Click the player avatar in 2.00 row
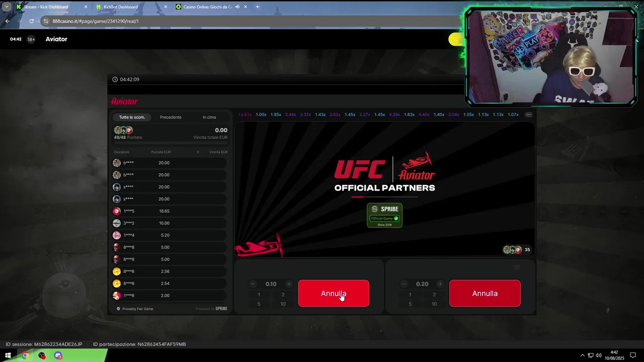The width and height of the screenshot is (644, 362). (x=117, y=296)
